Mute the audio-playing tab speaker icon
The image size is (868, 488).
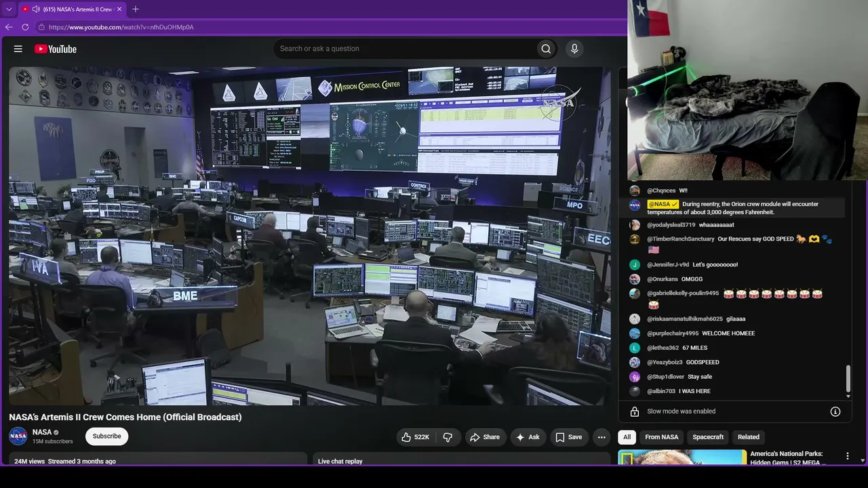[x=35, y=9]
